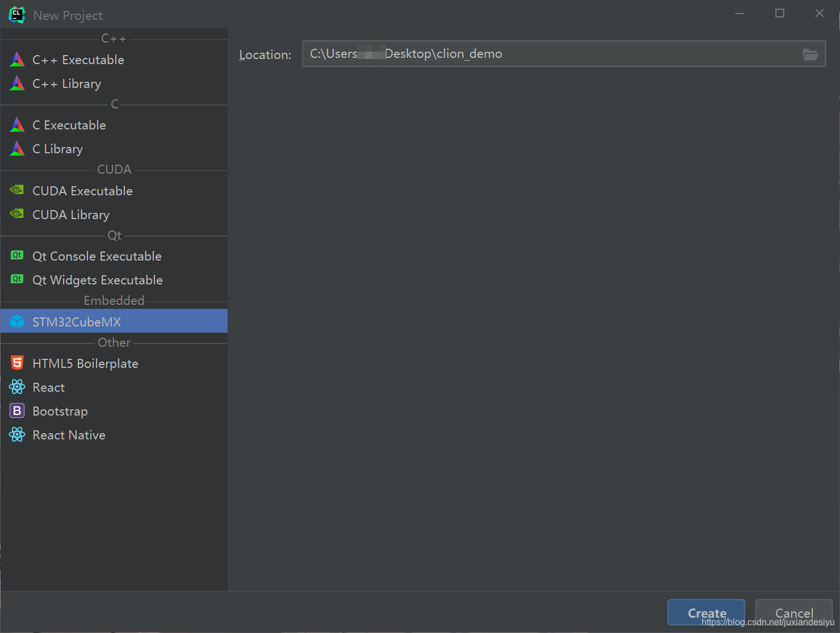This screenshot has height=633, width=840.
Task: Click the CUDA Executable NVIDIA icon
Action: tap(17, 190)
